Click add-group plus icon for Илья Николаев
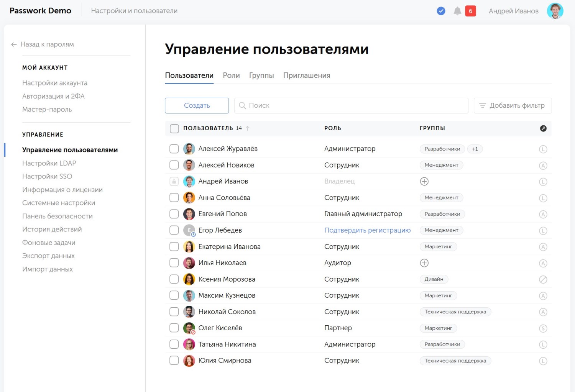The image size is (575, 392). [x=424, y=263]
